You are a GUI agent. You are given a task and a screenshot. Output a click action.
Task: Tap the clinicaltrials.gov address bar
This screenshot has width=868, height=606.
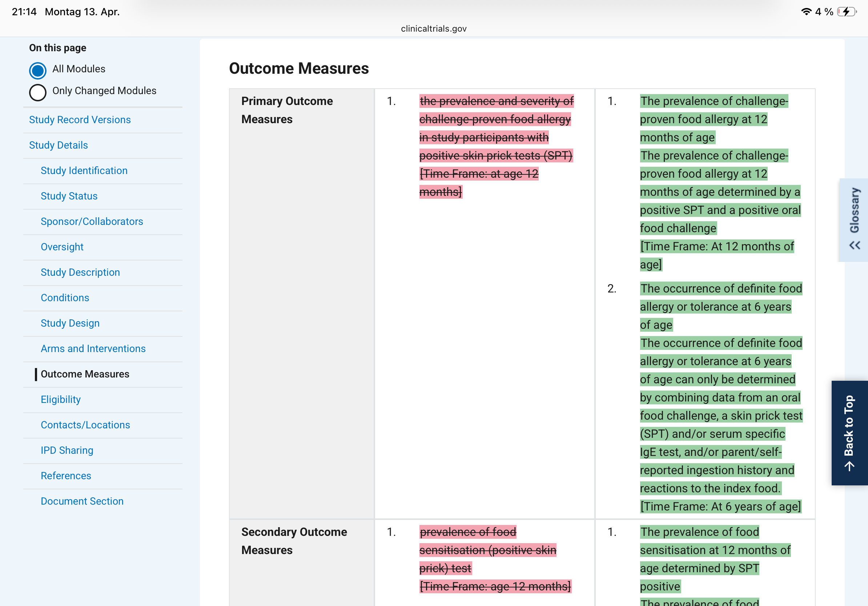coord(434,29)
